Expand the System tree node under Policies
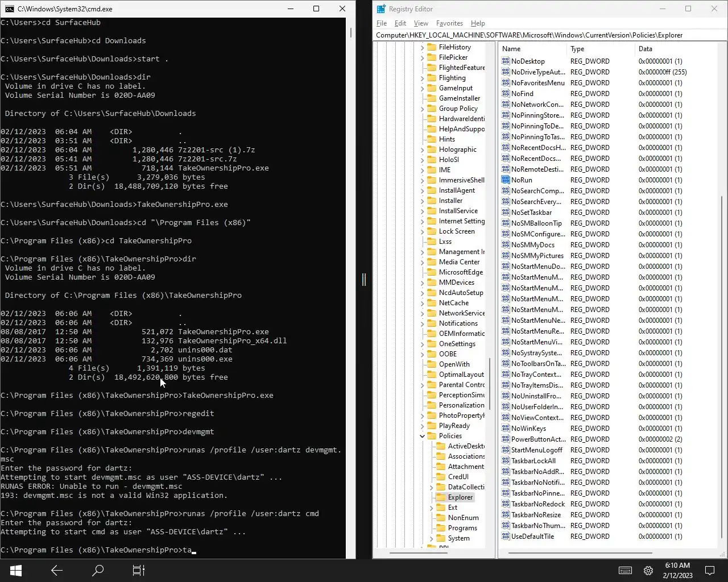The image size is (728, 582). 431,538
